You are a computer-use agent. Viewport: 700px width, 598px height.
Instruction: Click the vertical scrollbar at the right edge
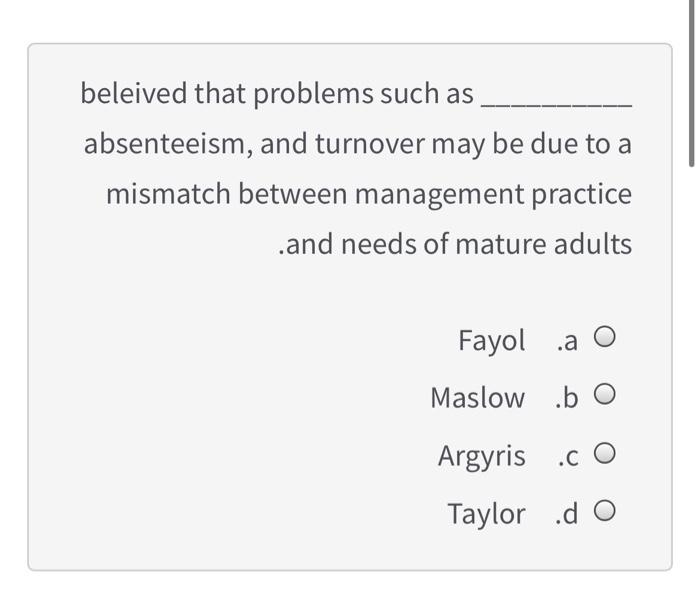tap(692, 80)
